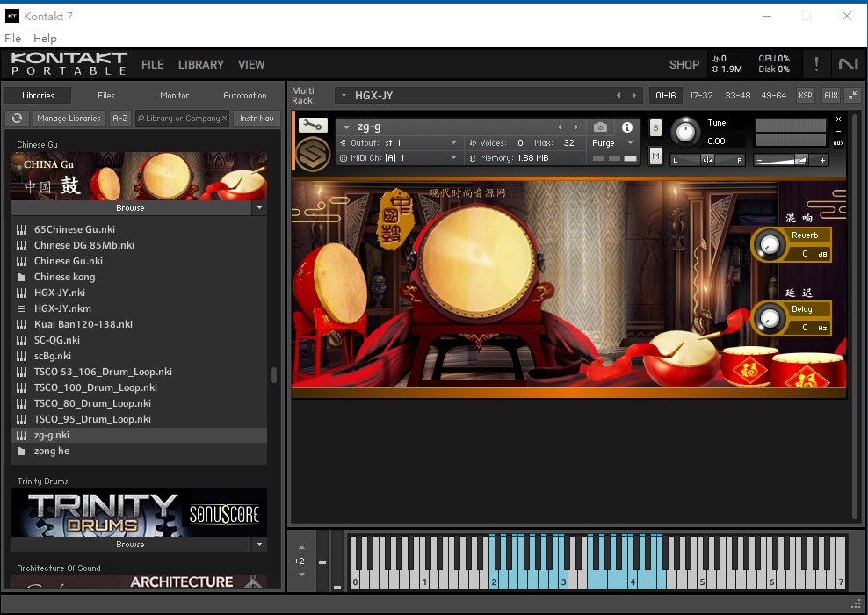Screen dimensions: 868x615
Task: Expand Trinity Drums Browse options arrow
Action: (x=259, y=544)
